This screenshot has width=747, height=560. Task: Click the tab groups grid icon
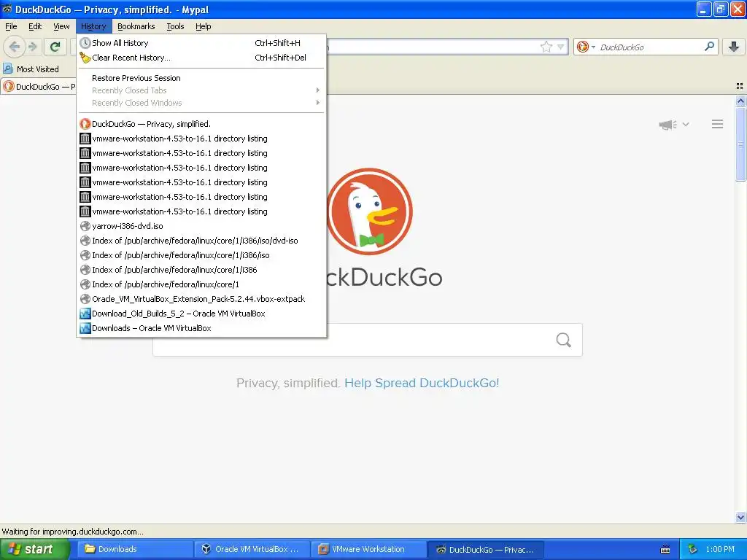click(740, 86)
